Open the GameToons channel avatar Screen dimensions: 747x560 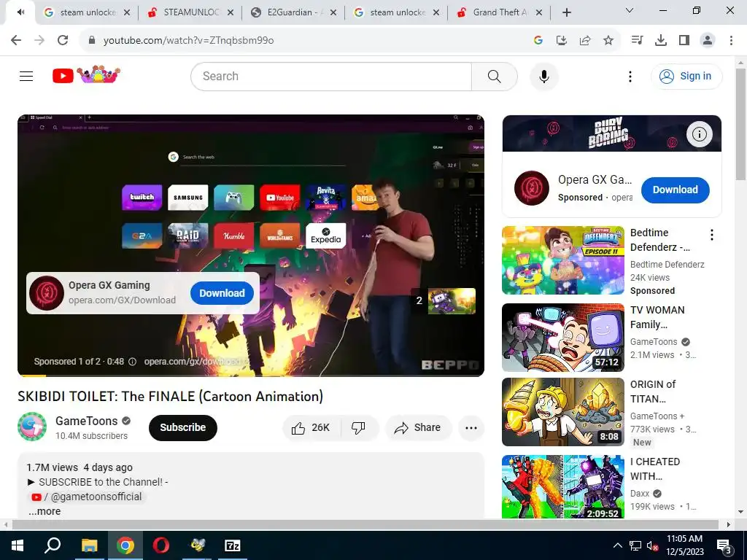(32, 427)
